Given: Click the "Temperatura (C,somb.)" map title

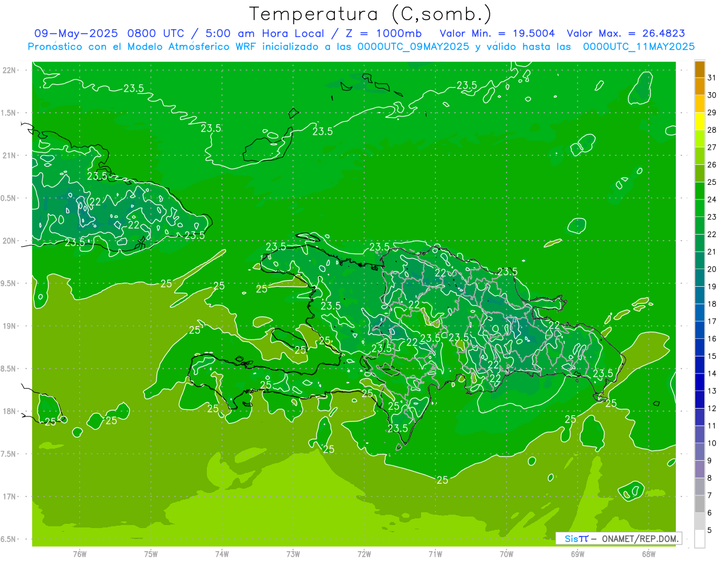Looking at the screenshot, I should click(371, 14).
